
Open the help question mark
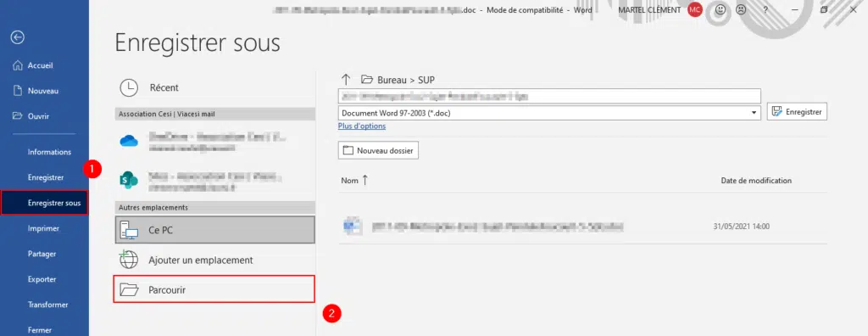click(x=765, y=10)
